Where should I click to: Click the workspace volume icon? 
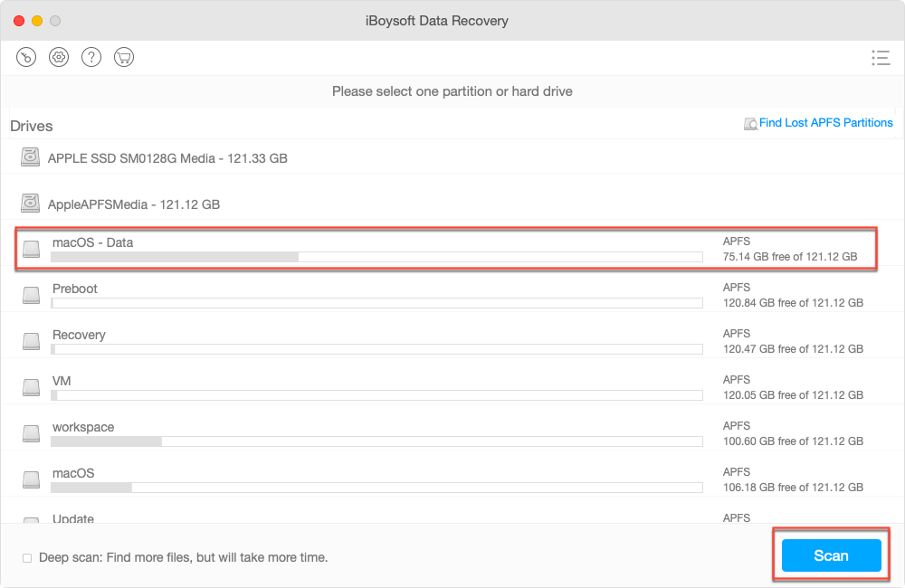click(x=31, y=433)
